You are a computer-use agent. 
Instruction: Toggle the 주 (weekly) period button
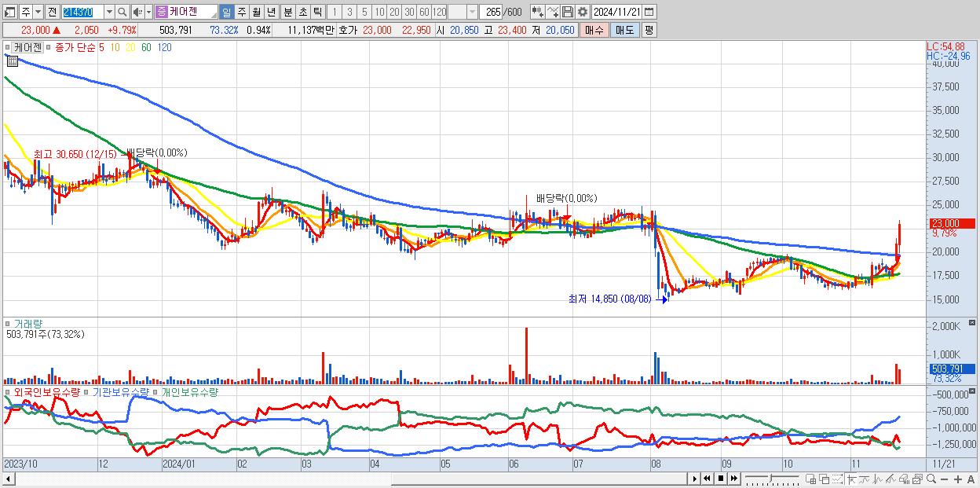241,12
